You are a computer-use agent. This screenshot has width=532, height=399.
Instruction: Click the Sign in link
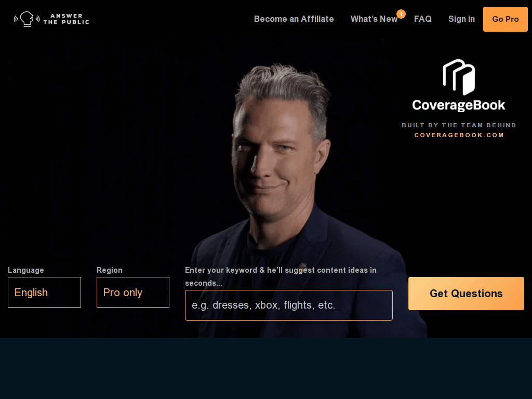click(461, 19)
